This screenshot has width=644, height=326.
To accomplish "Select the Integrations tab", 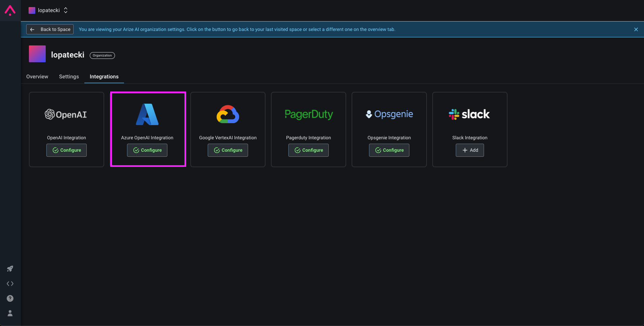I will pos(104,77).
